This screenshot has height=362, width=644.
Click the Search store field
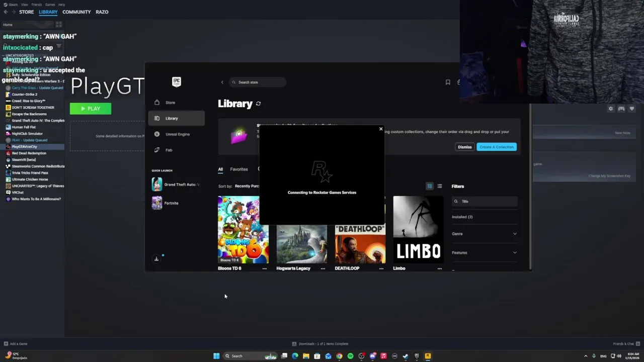click(x=258, y=82)
